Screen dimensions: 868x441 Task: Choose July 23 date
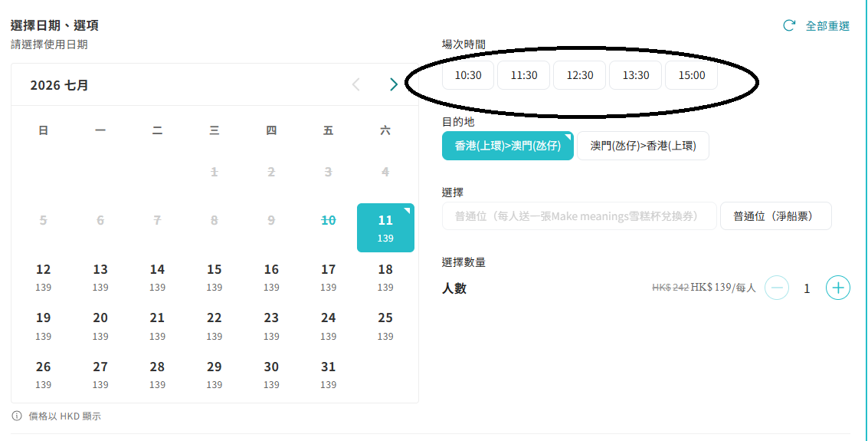pyautogui.click(x=271, y=325)
